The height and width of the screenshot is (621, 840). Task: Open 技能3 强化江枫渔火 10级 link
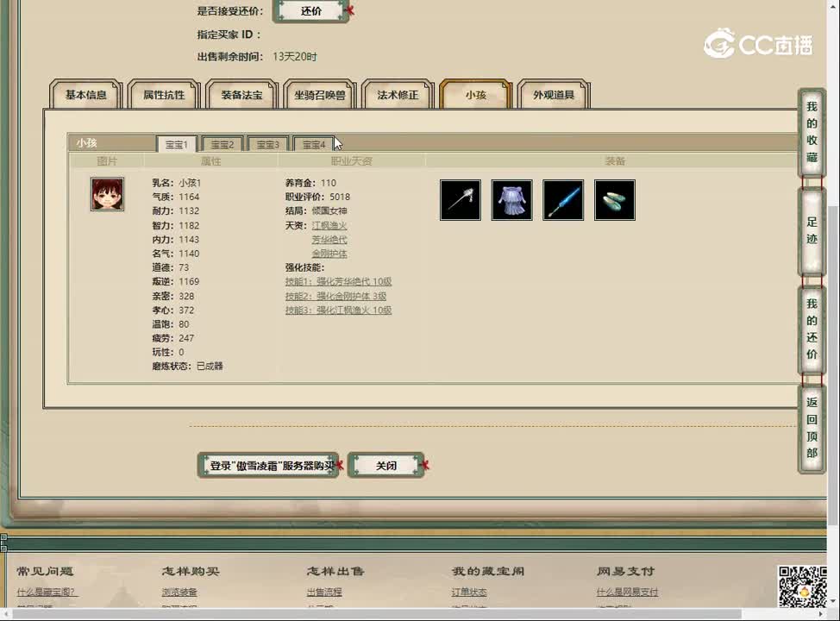click(339, 310)
